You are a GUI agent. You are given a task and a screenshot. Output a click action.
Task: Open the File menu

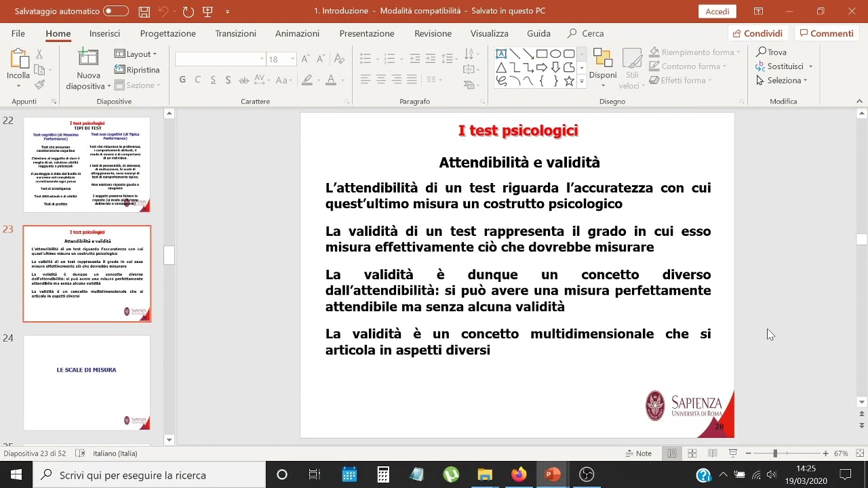click(18, 33)
